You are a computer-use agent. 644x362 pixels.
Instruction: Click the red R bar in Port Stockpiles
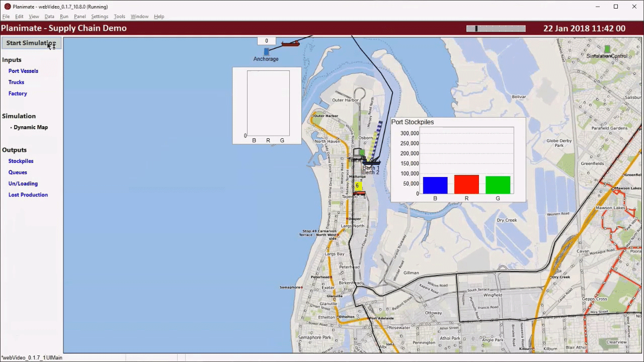pyautogui.click(x=466, y=185)
